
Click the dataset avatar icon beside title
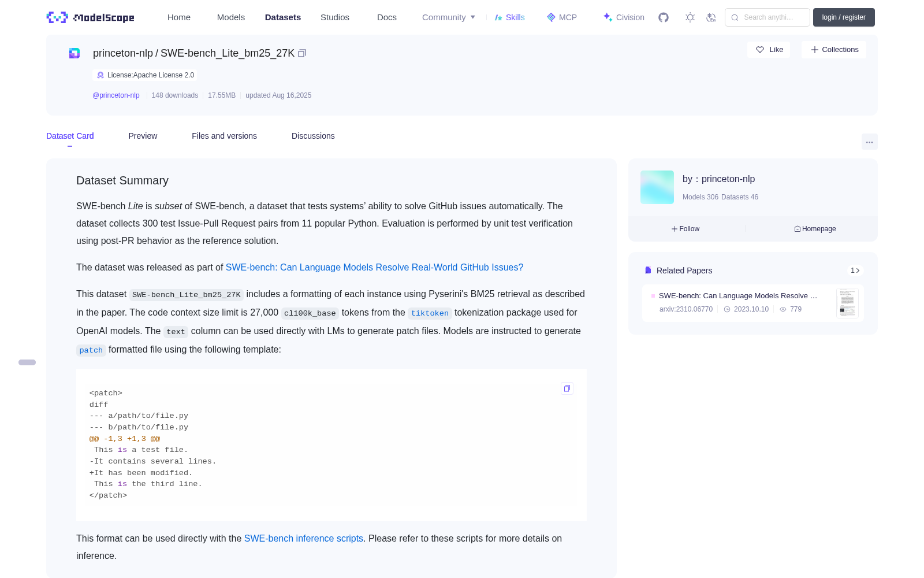click(x=74, y=53)
